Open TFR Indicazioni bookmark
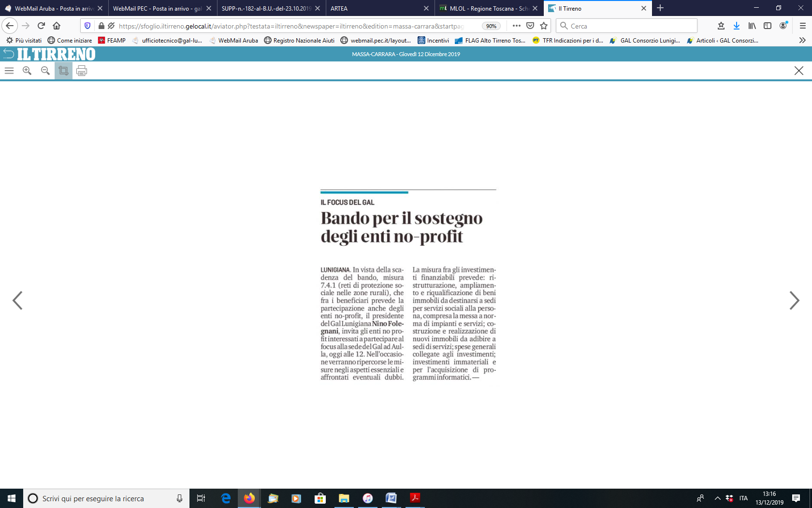Screen dimensions: 812x508 (x=568, y=40)
